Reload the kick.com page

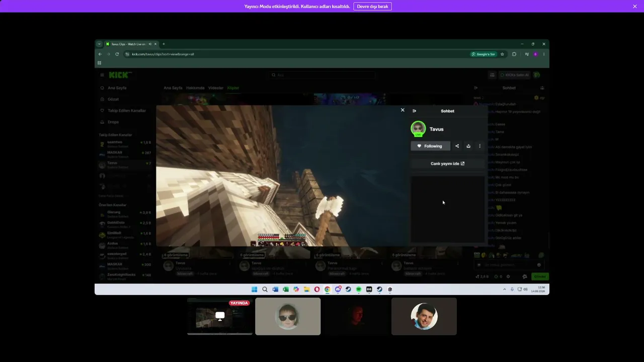click(x=117, y=54)
